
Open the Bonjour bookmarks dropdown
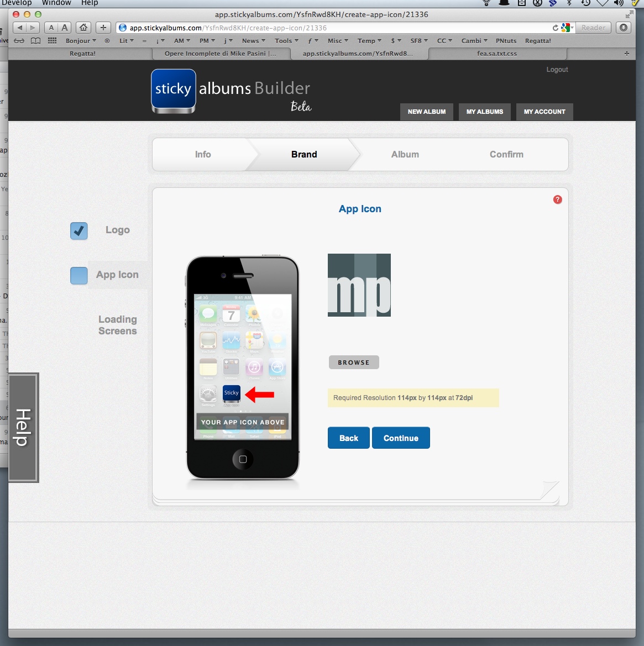(x=81, y=41)
